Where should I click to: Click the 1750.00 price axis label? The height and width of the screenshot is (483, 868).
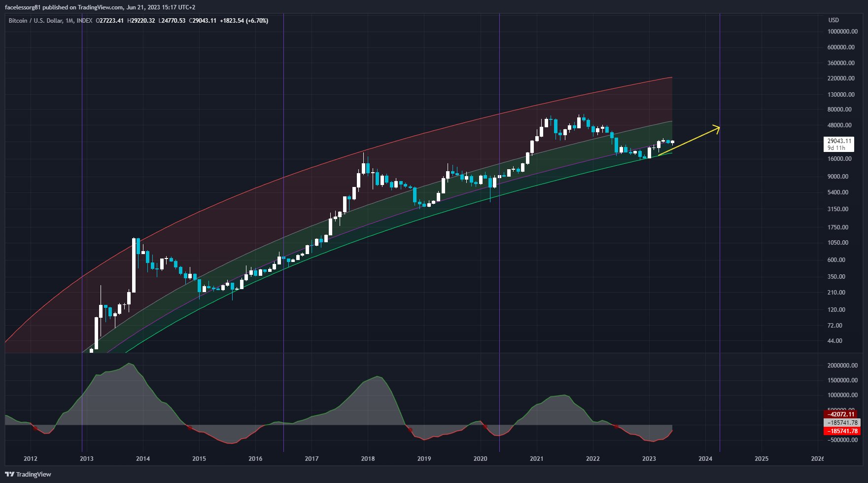coord(838,227)
